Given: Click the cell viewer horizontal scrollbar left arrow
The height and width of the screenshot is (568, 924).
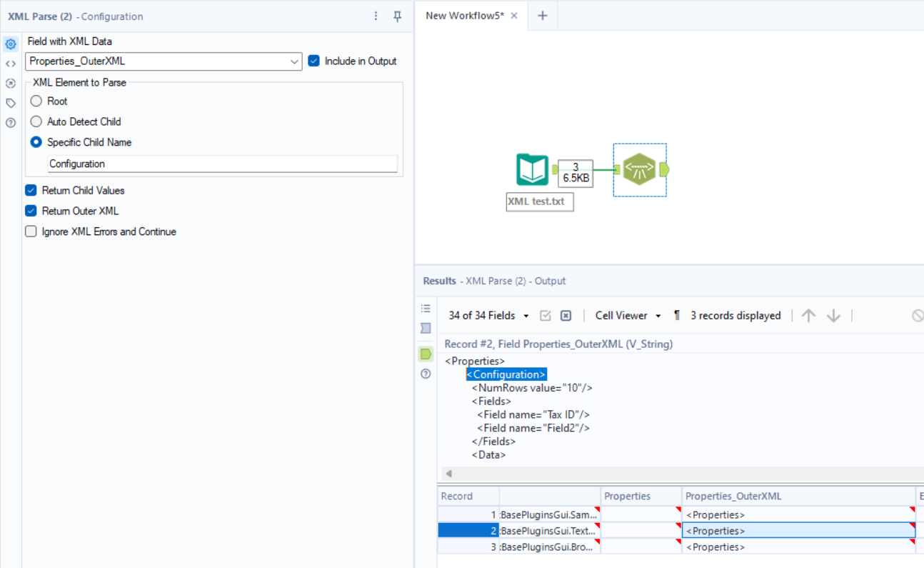Looking at the screenshot, I should click(x=448, y=474).
